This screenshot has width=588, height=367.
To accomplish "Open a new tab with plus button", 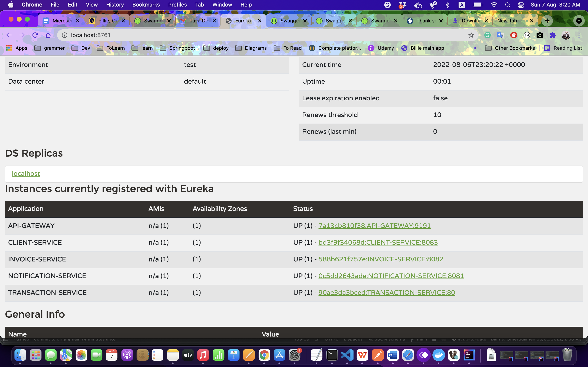I will (547, 21).
